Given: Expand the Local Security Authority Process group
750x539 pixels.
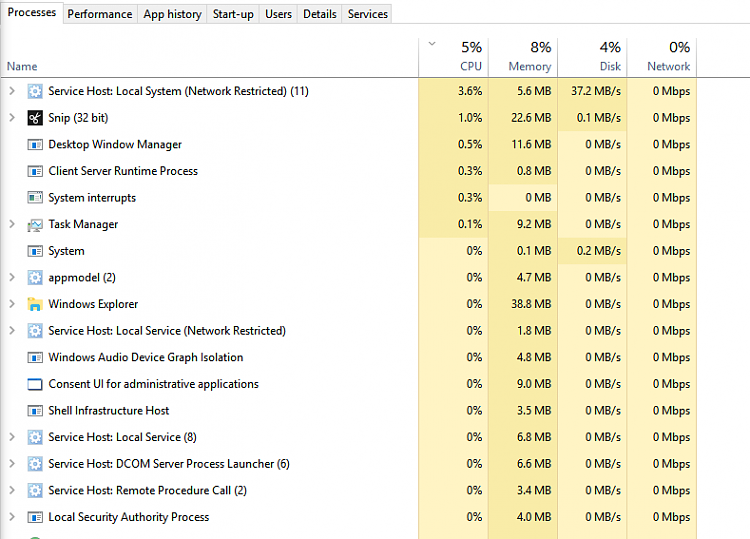Looking at the screenshot, I should (x=12, y=517).
